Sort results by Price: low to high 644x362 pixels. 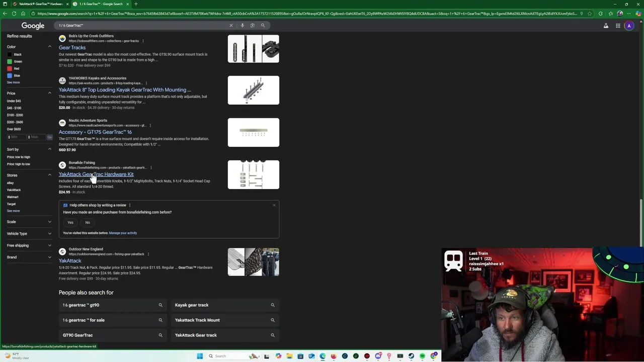[19, 157]
